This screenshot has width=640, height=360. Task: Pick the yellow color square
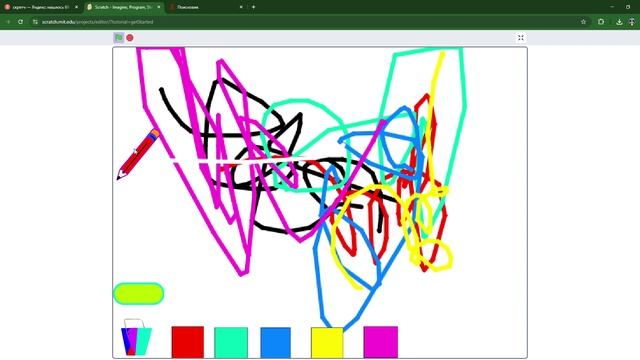click(x=327, y=342)
